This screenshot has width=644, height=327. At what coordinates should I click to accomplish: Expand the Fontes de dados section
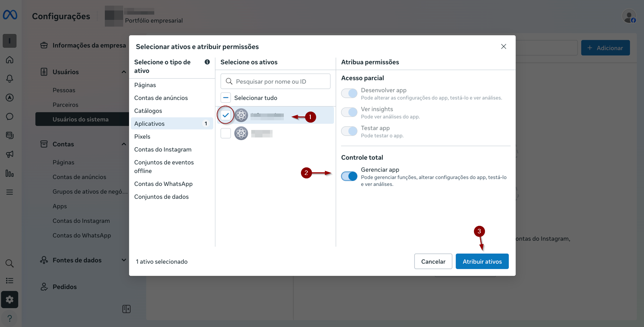tap(124, 260)
